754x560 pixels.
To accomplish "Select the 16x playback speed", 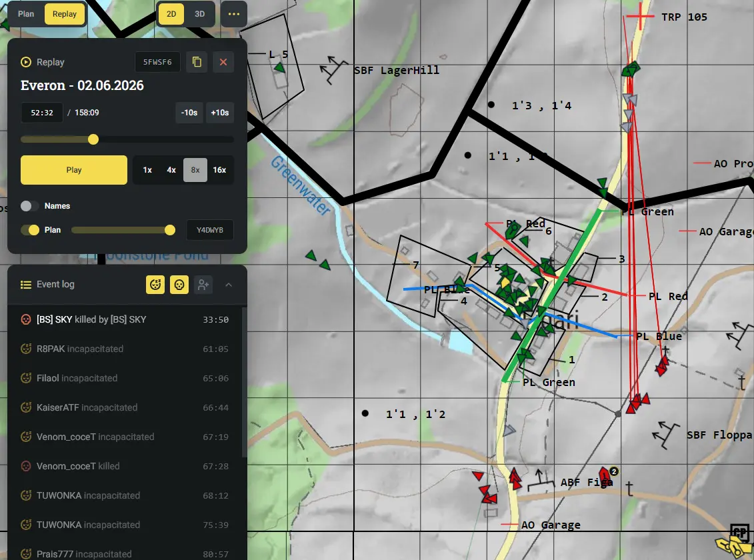I will coord(219,170).
